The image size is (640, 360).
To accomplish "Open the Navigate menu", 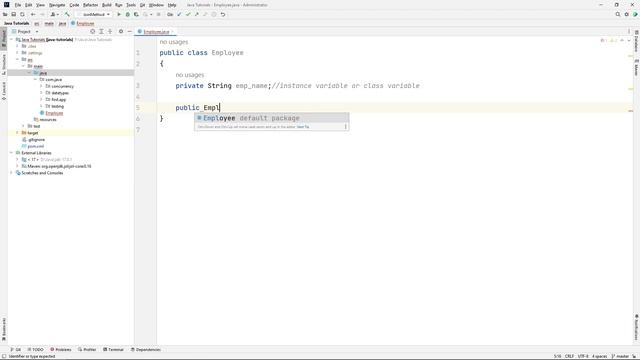I will pos(57,5).
